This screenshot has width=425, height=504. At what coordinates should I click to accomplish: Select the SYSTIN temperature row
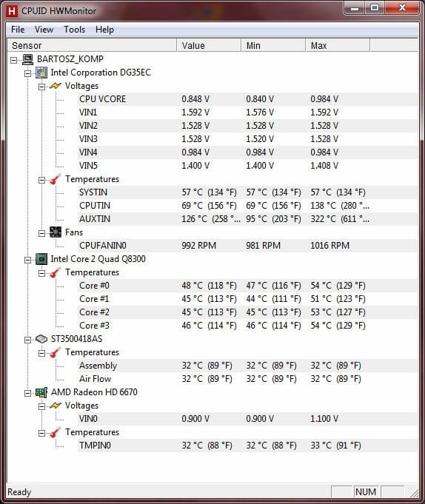[x=247, y=192]
